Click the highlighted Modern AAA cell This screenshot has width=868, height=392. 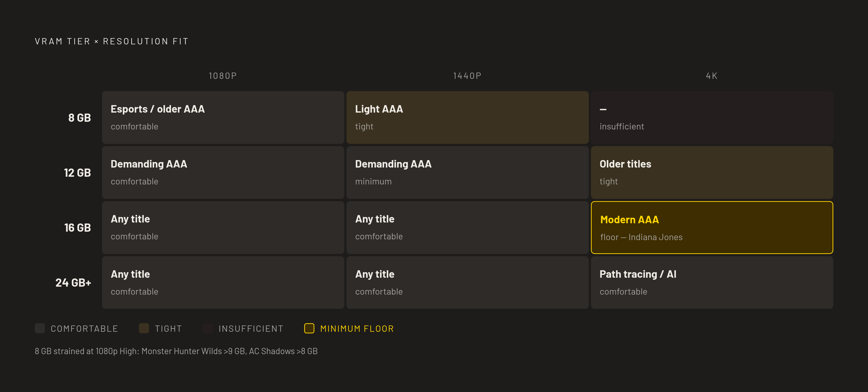[712, 228]
